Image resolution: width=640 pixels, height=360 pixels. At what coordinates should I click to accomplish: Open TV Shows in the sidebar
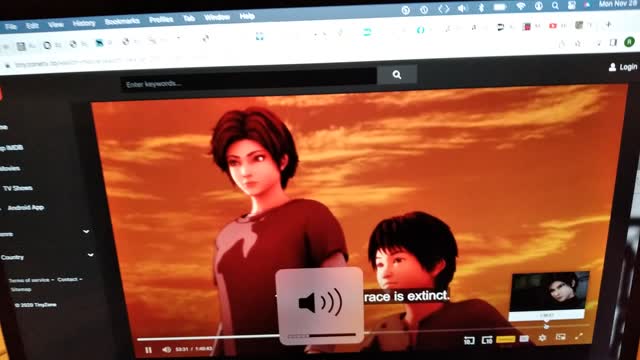coord(18,188)
